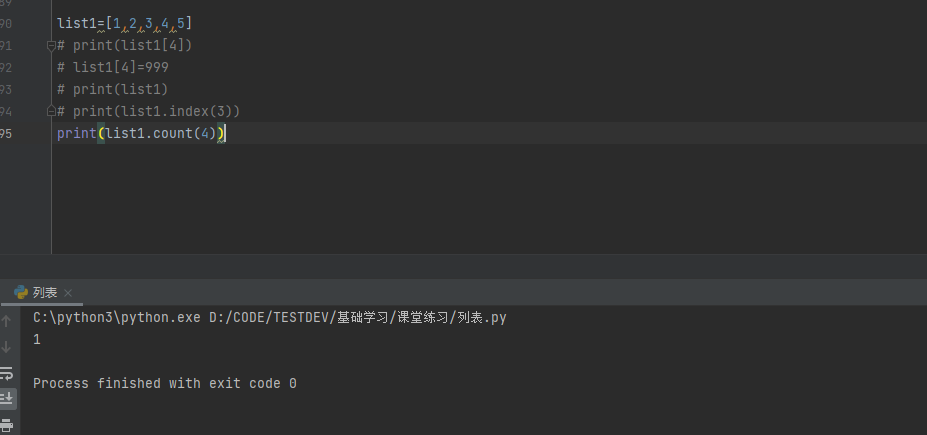This screenshot has height=435, width=927.
Task: Click the print keyword on line 95
Action: [76, 133]
